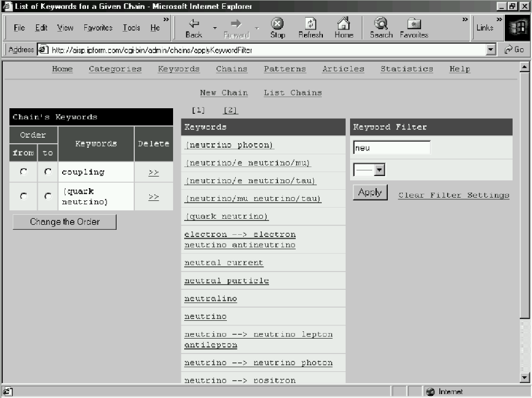
Task: Add keyword neutralino
Action: tap(211, 299)
